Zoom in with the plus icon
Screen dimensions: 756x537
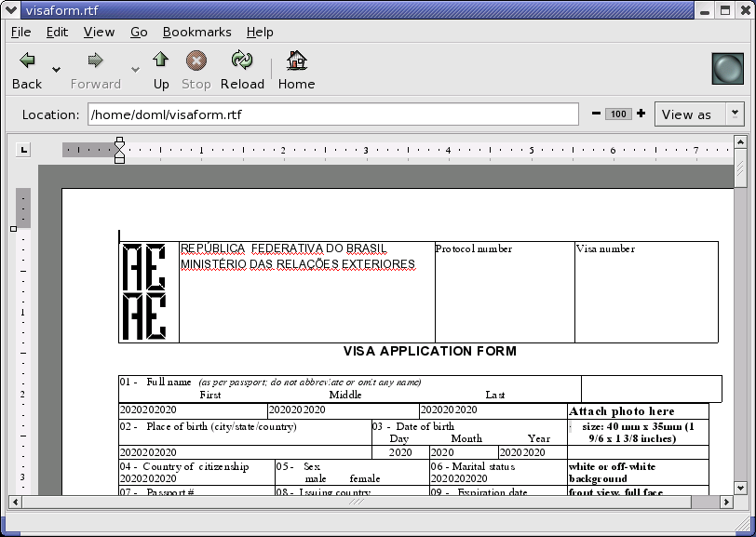coord(641,114)
